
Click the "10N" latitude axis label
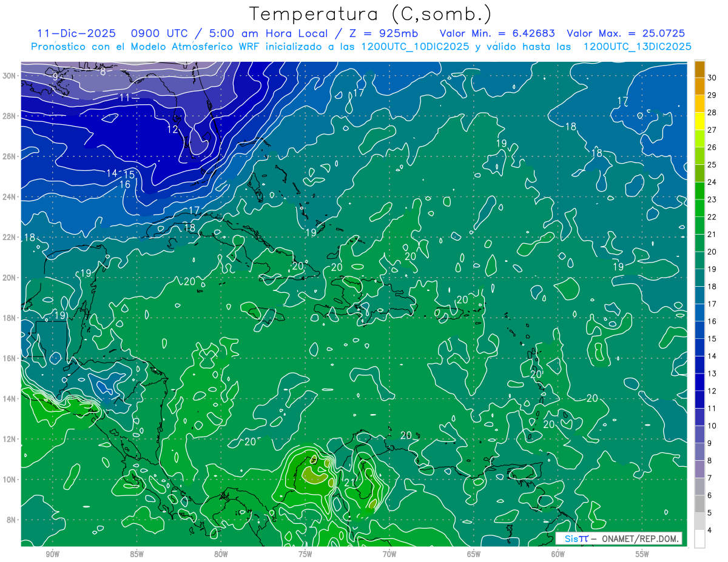10,480
